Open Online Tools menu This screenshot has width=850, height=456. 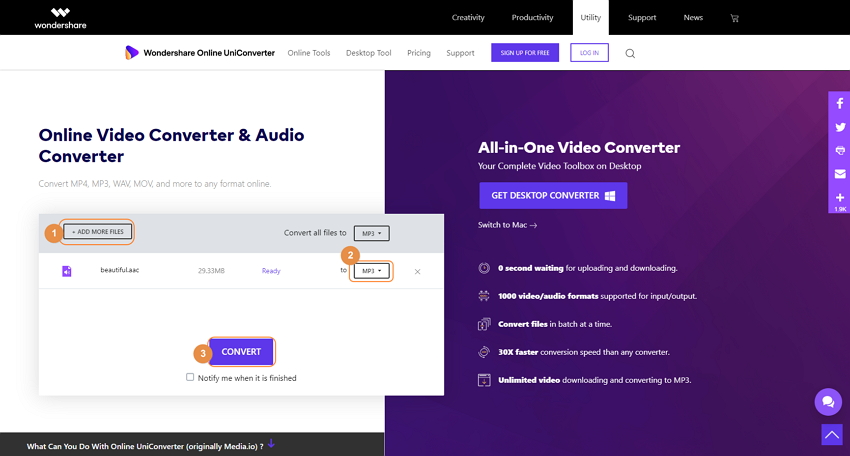[308, 53]
